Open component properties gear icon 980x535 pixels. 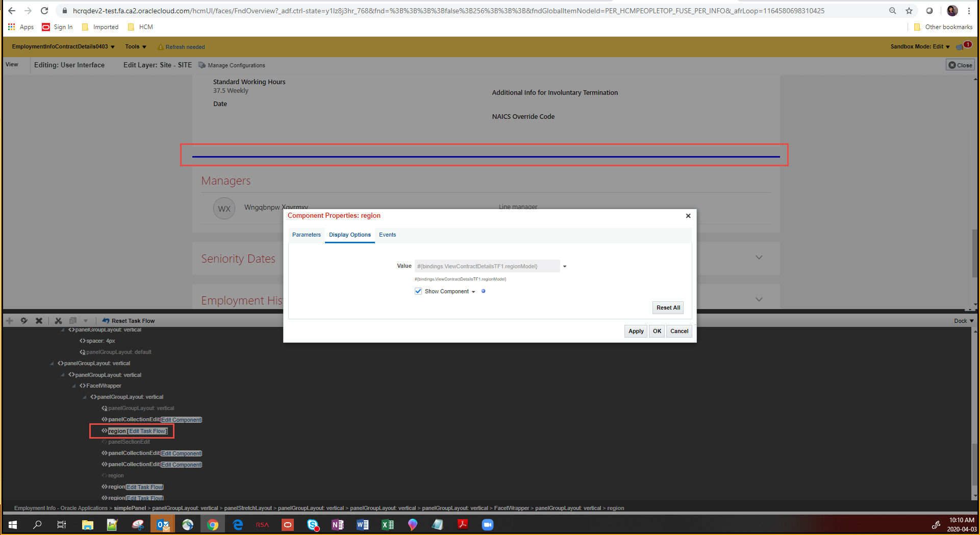click(x=24, y=321)
